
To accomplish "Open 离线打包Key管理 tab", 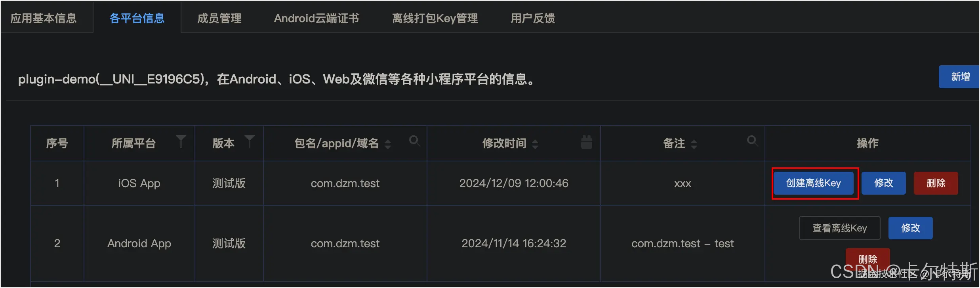I will (x=435, y=18).
